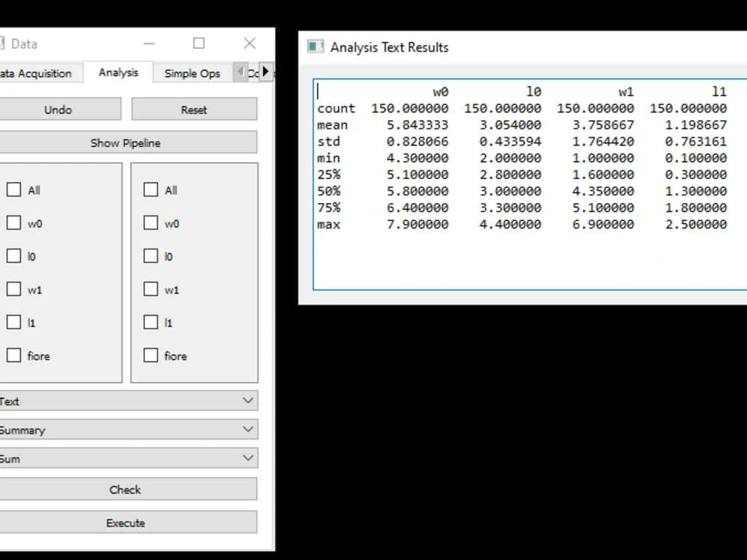Click the Analysis Text Results window icon
This screenshot has width=747, height=560.
coord(315,46)
